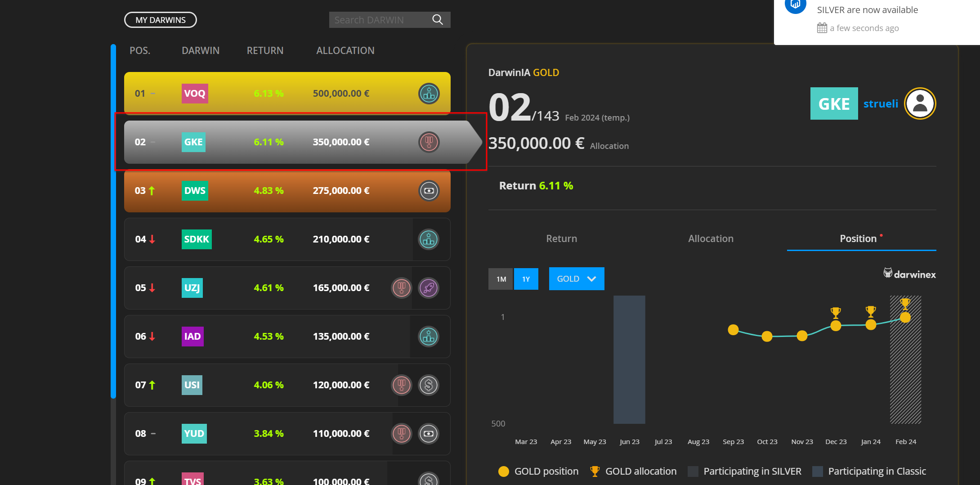
Task: Click the Jun 23 chart bar
Action: coord(629,359)
